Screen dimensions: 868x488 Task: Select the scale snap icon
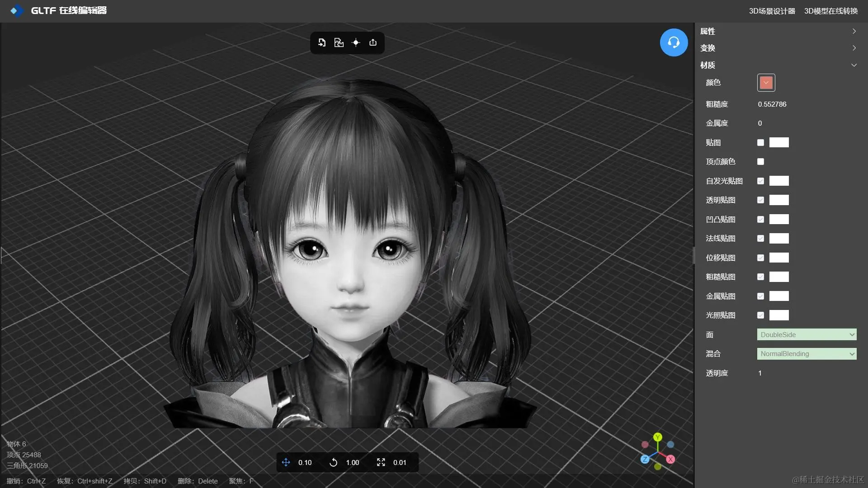[381, 462]
